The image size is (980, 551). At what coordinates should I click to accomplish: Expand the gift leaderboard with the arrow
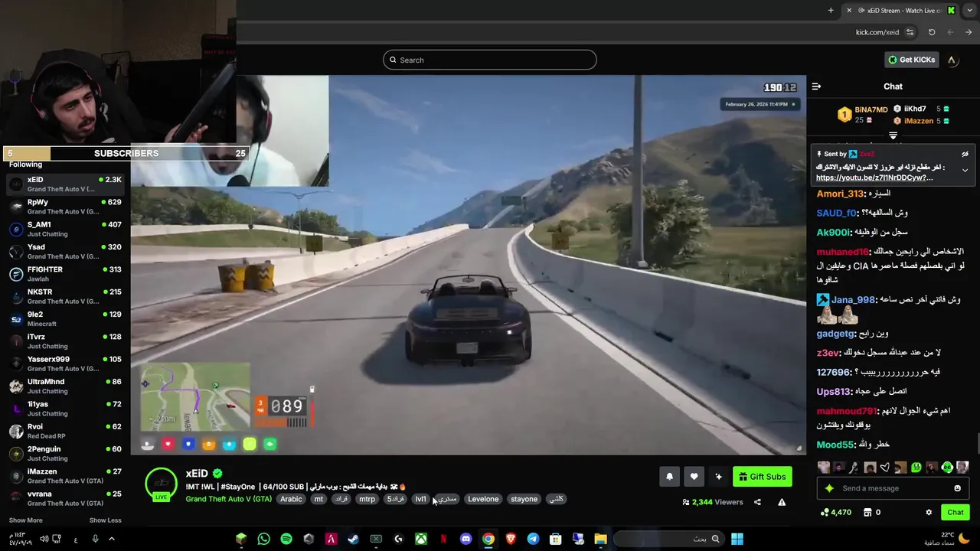click(x=893, y=135)
